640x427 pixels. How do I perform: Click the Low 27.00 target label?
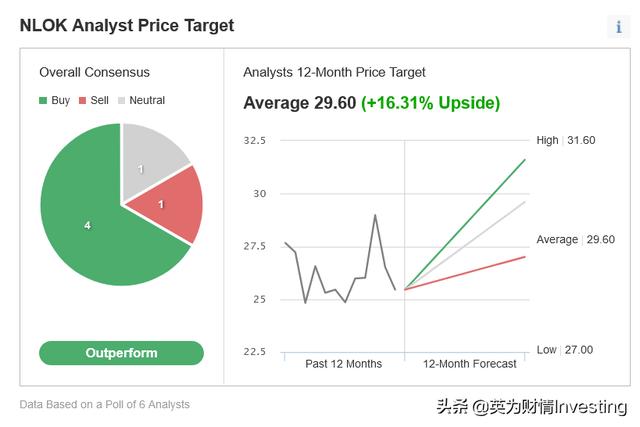coord(564,350)
